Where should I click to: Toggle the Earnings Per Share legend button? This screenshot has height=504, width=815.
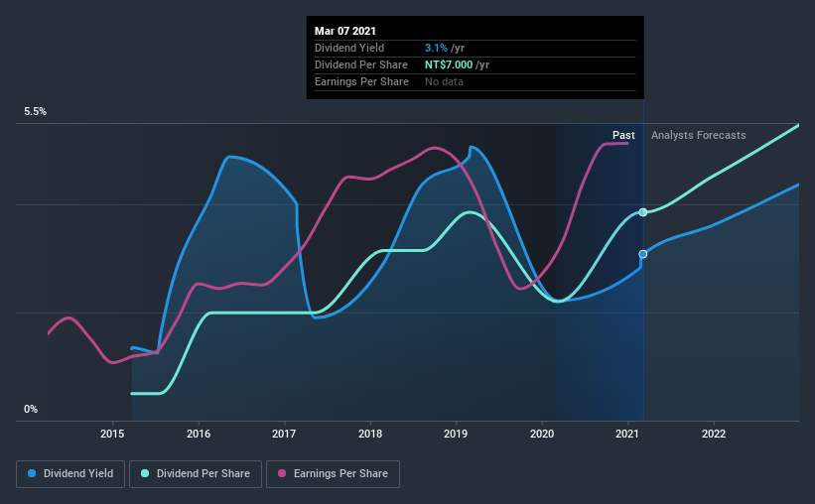pos(333,474)
